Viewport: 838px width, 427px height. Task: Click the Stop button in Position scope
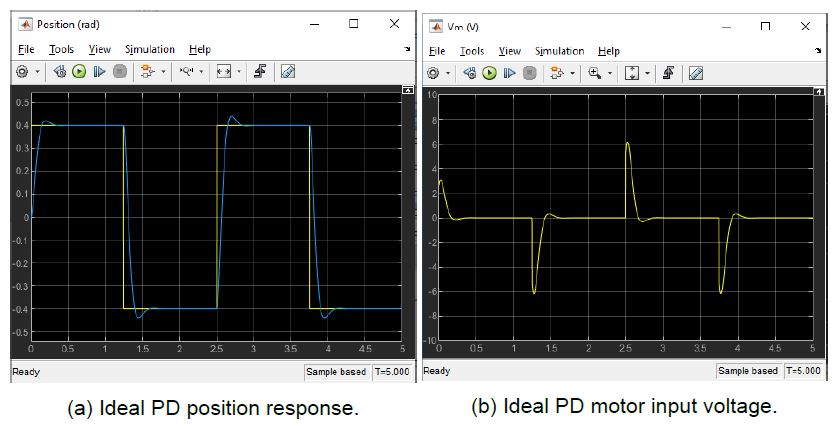[119, 72]
